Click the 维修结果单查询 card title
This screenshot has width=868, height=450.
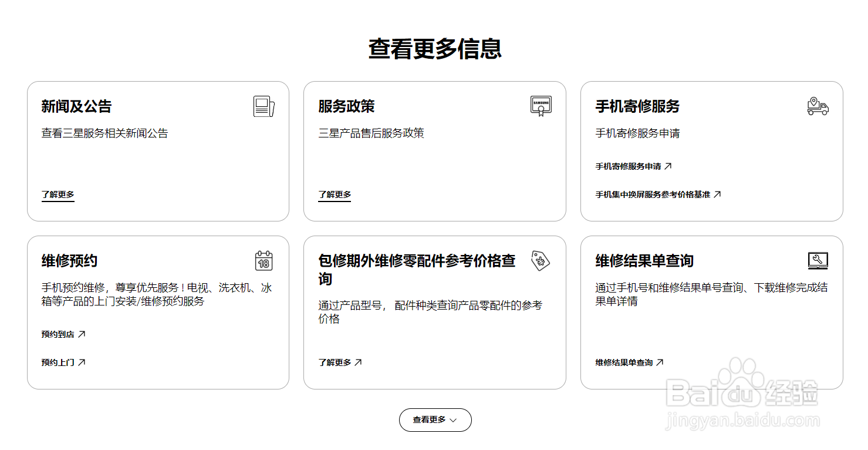644,261
